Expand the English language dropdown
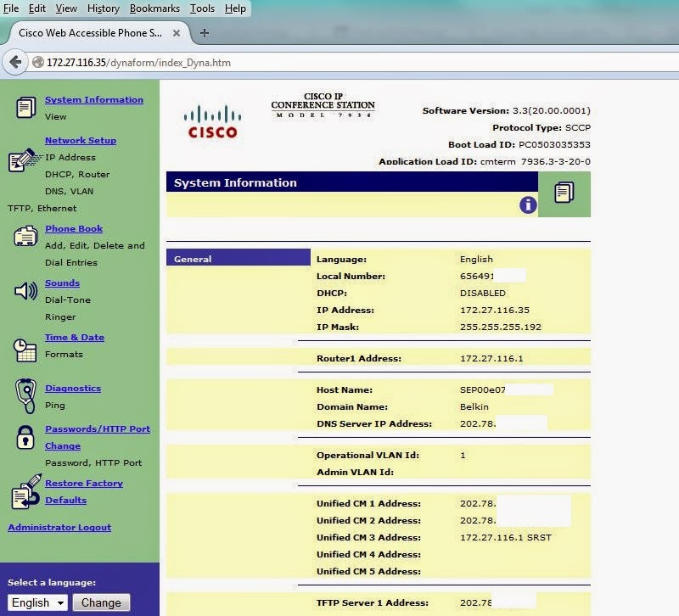Screen dimensions: 679x616 (37, 602)
